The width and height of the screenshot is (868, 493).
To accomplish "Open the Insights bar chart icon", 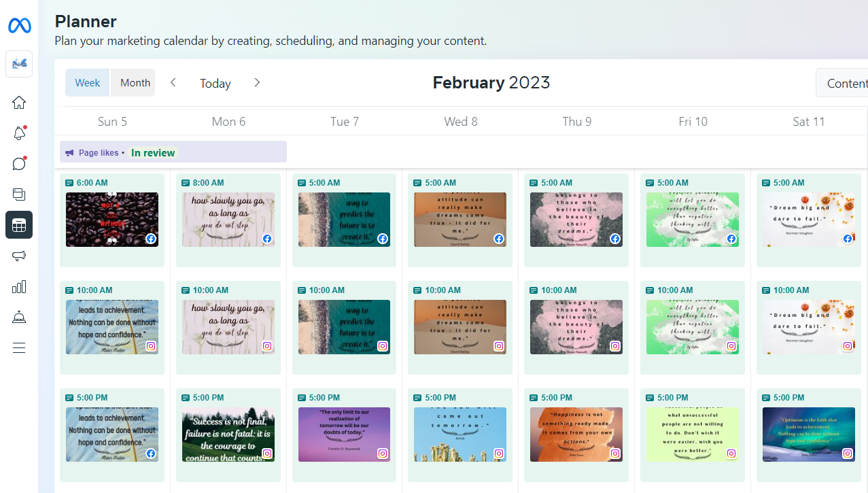I will [x=19, y=287].
